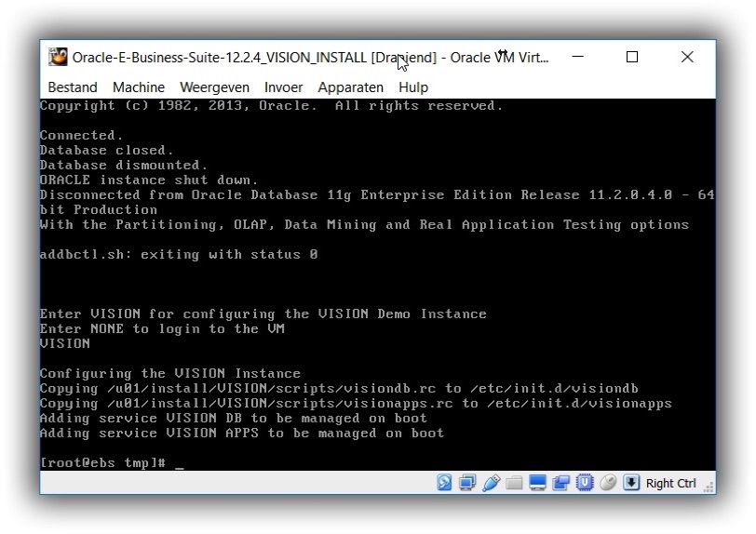Image resolution: width=756 pixels, height=534 pixels.
Task: Click the line copying visionapps.rc
Action: pos(356,404)
